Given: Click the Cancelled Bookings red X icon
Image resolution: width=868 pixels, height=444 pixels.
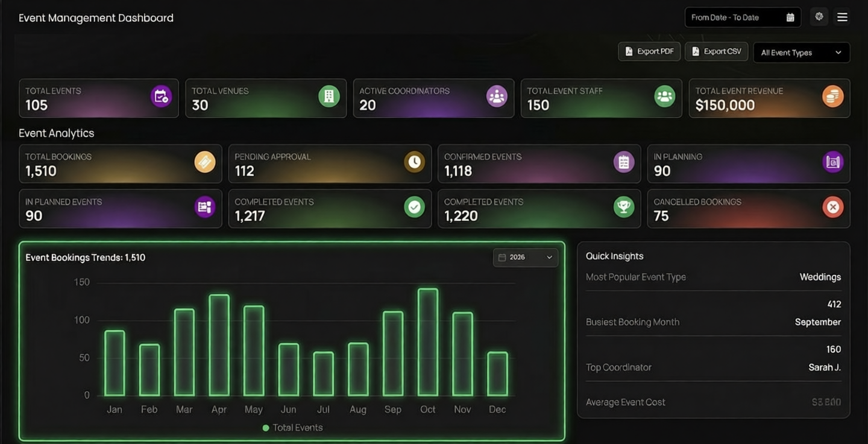Looking at the screenshot, I should (832, 207).
